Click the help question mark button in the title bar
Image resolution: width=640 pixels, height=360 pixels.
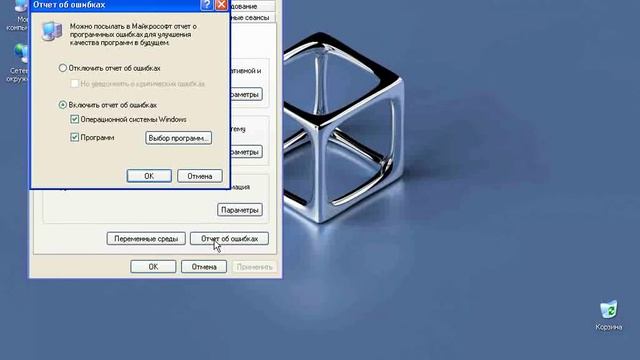pos(207,5)
